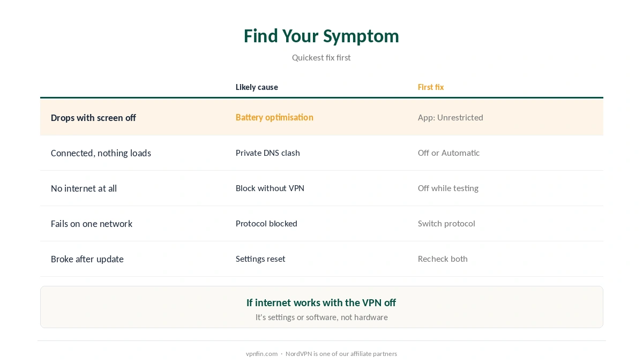The image size is (643, 364).
Task: Click 'If internet works with the VPN off'
Action: [x=322, y=302]
